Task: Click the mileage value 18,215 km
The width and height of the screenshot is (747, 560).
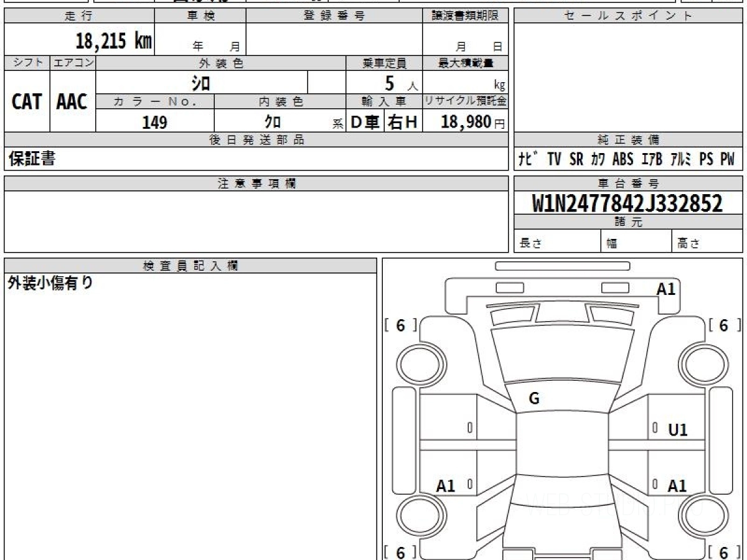Action: click(114, 41)
